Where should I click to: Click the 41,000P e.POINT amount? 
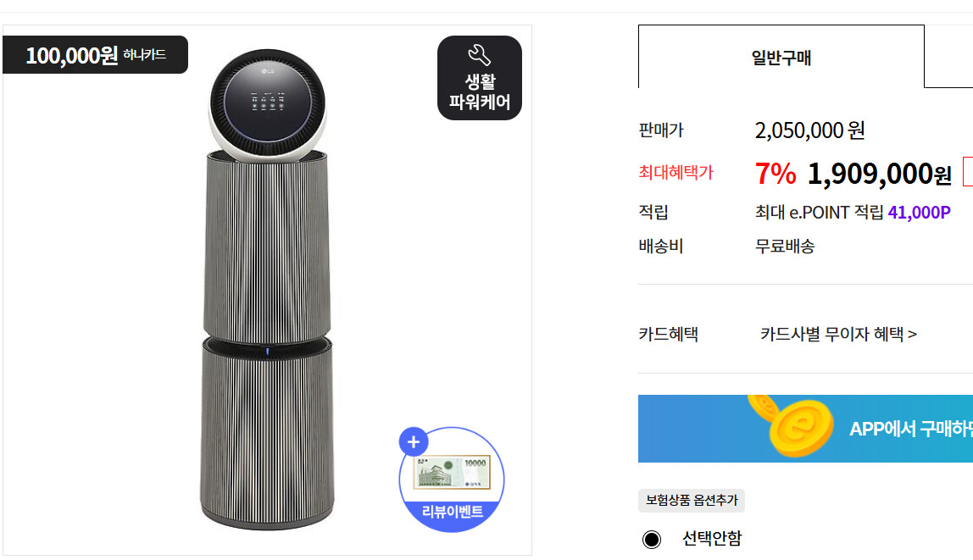(919, 212)
